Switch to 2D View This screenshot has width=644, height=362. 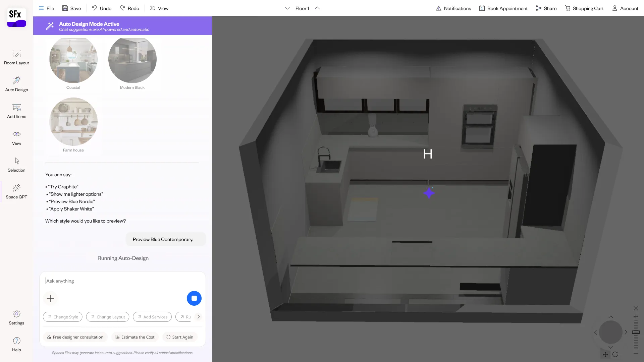159,8
